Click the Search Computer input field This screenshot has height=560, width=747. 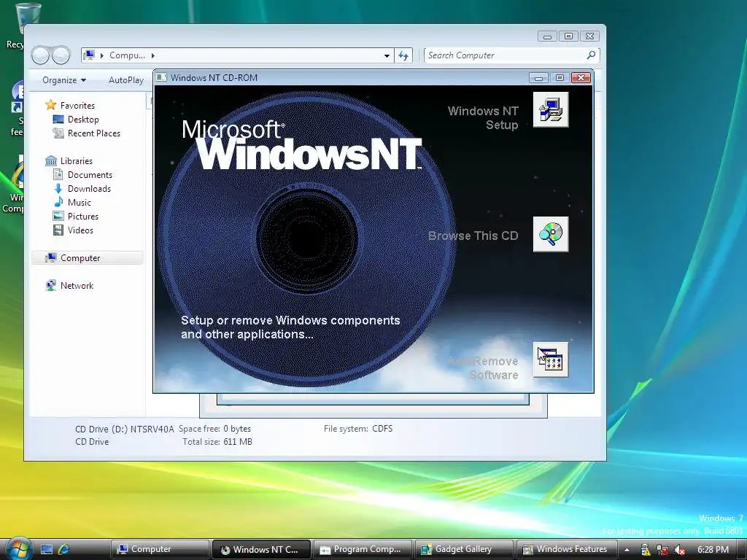511,55
